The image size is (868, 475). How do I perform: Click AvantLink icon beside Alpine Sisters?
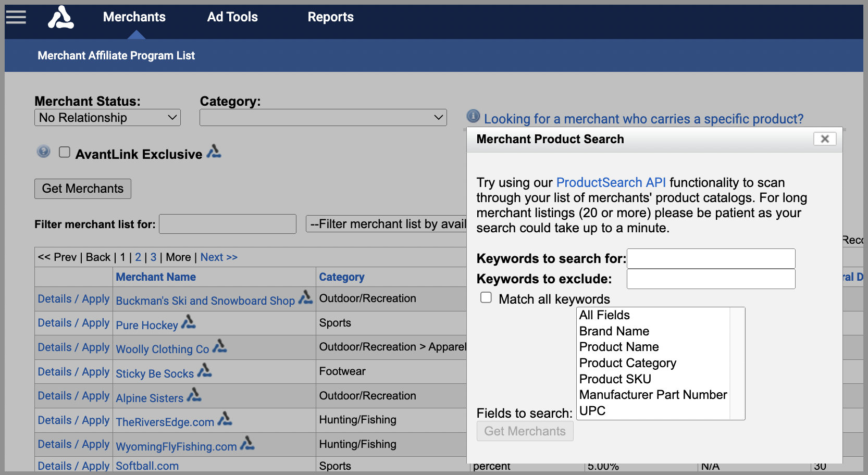pos(194,395)
